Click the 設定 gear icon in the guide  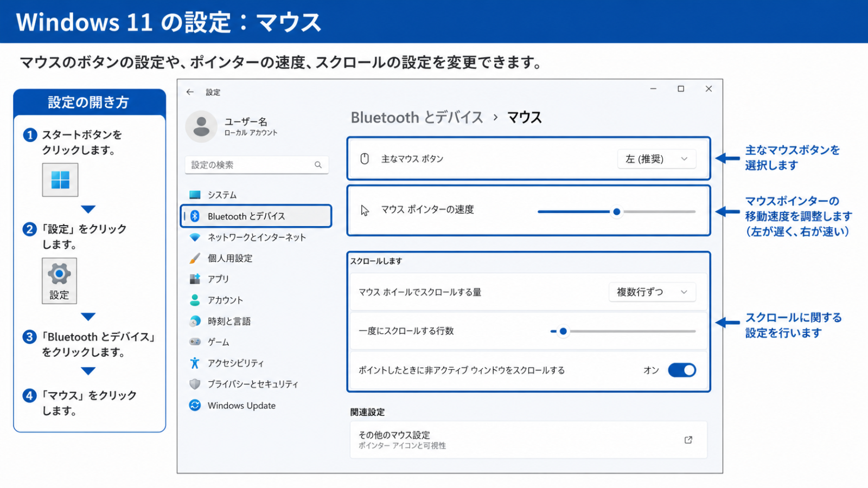pos(59,274)
